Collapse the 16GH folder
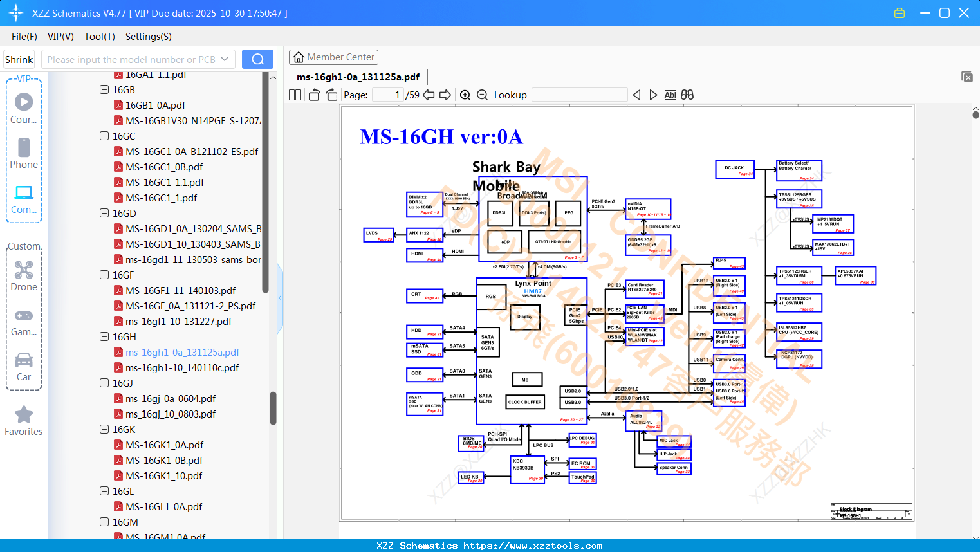The height and width of the screenshot is (552, 980). [x=104, y=337]
